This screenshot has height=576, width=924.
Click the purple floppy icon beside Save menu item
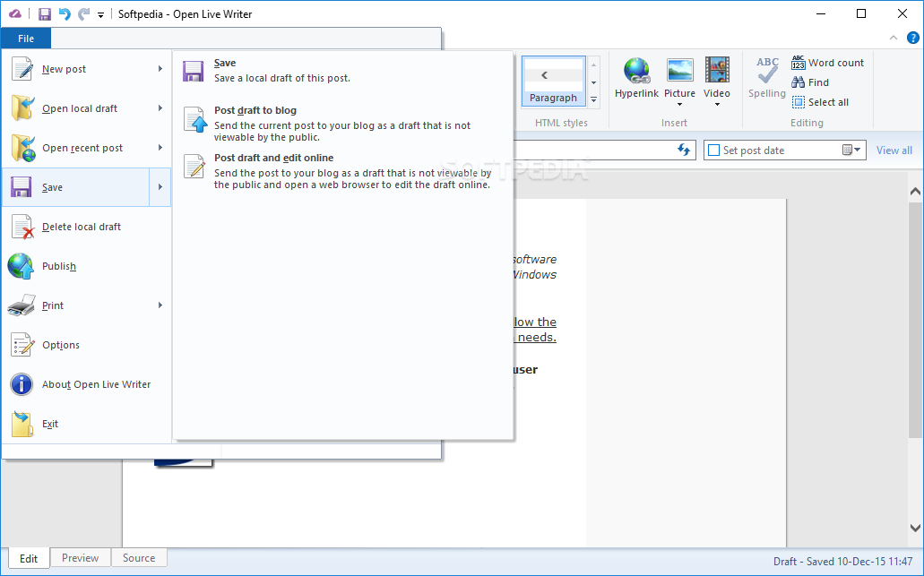click(22, 187)
